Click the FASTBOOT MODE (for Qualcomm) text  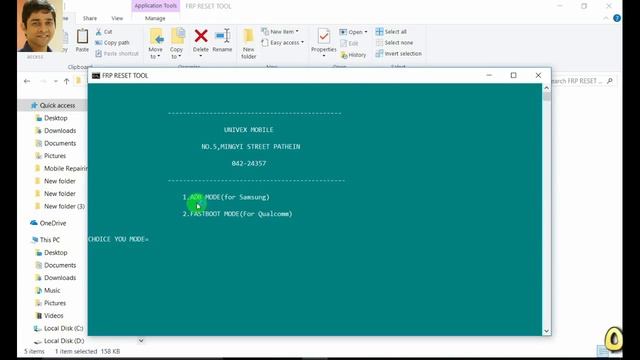[x=237, y=214]
